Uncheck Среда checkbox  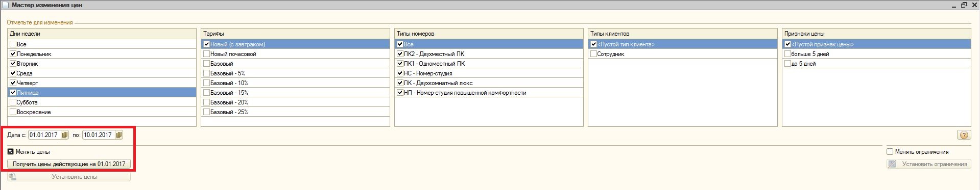click(x=13, y=73)
